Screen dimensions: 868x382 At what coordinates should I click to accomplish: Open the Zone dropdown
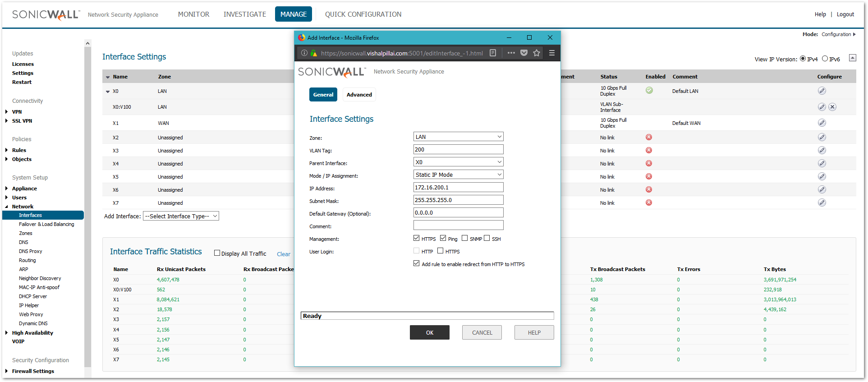pos(458,137)
